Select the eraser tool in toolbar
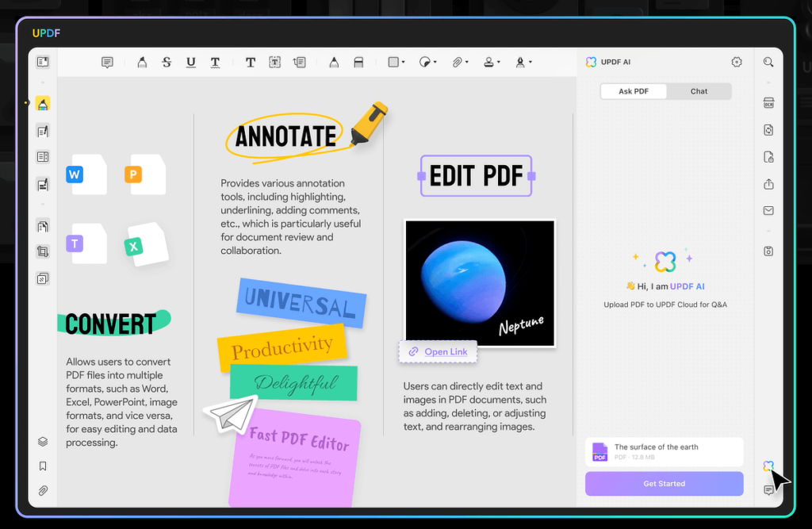 pos(358,62)
